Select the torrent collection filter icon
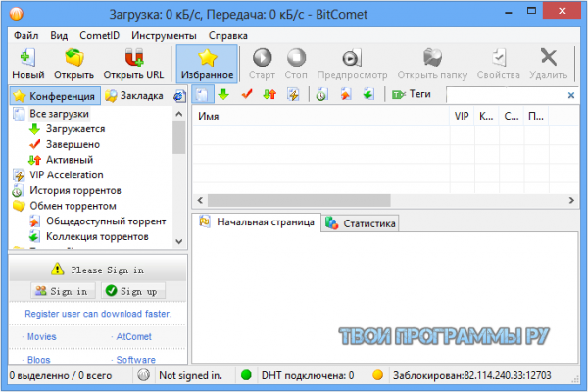The width and height of the screenshot is (588, 392). pyautogui.click(x=368, y=94)
